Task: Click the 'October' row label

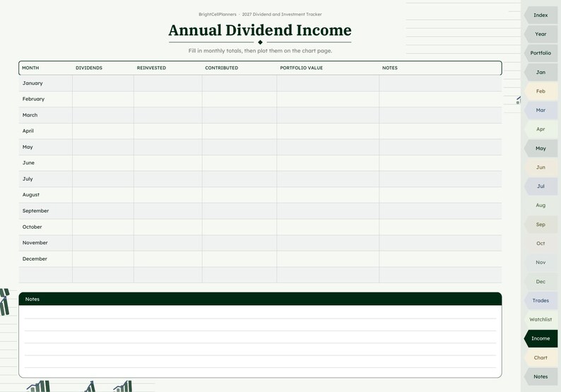Action: point(32,227)
